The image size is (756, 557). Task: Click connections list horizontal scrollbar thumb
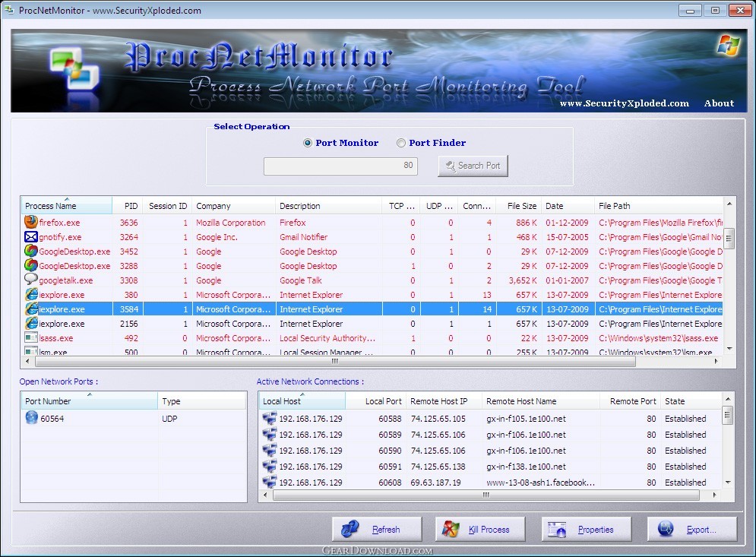(486, 495)
